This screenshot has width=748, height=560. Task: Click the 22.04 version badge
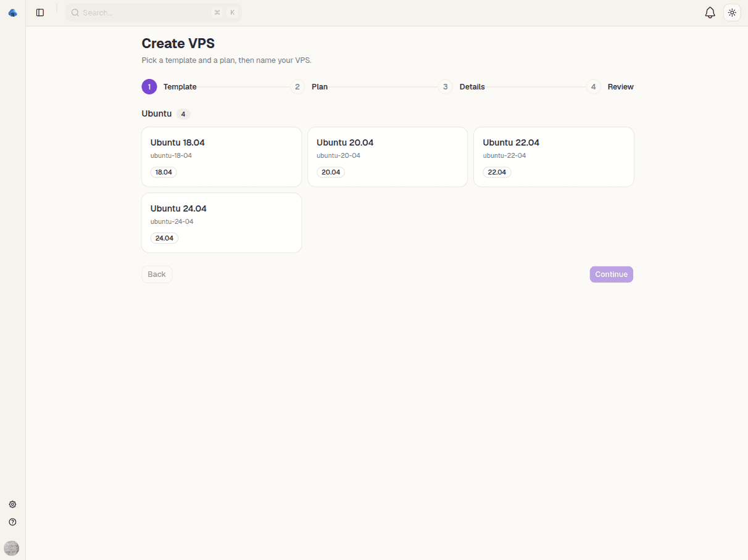click(x=497, y=172)
